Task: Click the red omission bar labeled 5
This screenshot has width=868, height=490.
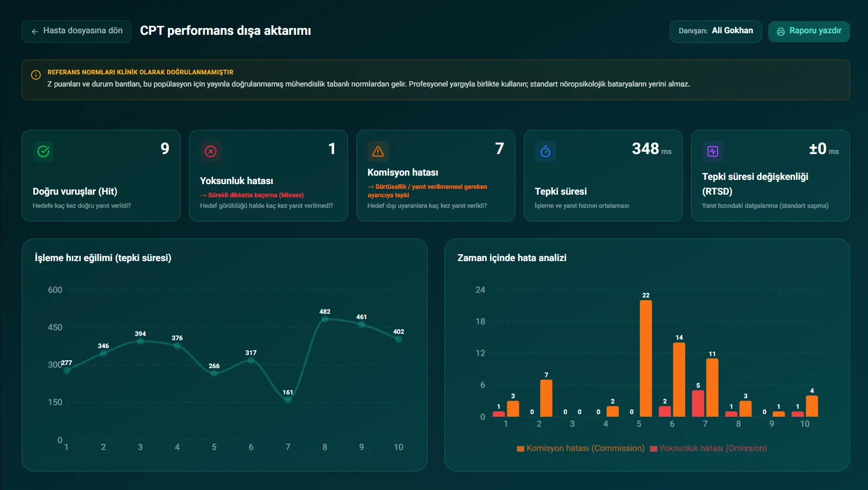Action: 698,403
